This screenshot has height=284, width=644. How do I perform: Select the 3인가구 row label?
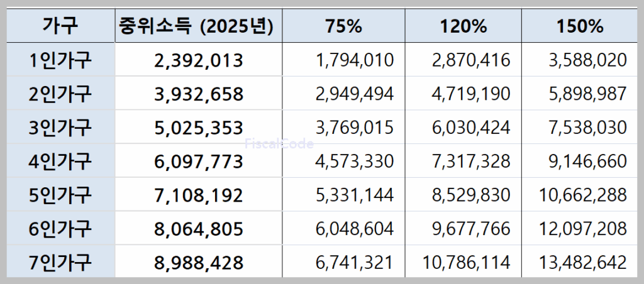pos(60,128)
